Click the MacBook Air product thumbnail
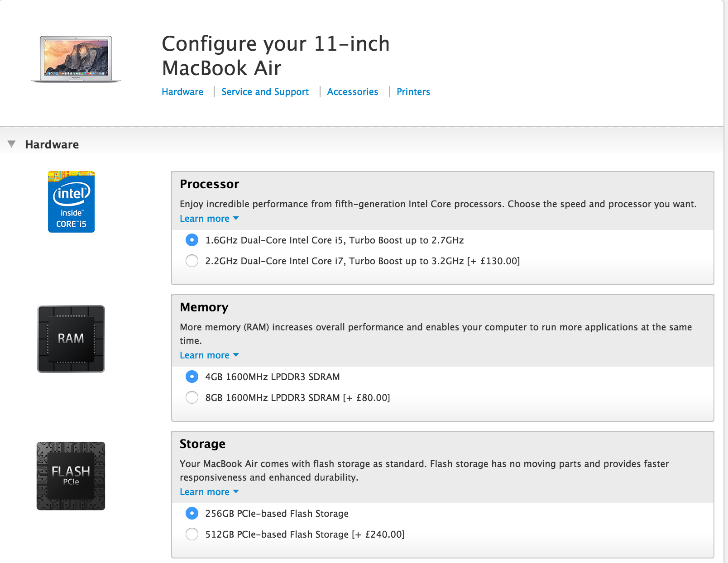Image resolution: width=728 pixels, height=563 pixels. (76, 59)
